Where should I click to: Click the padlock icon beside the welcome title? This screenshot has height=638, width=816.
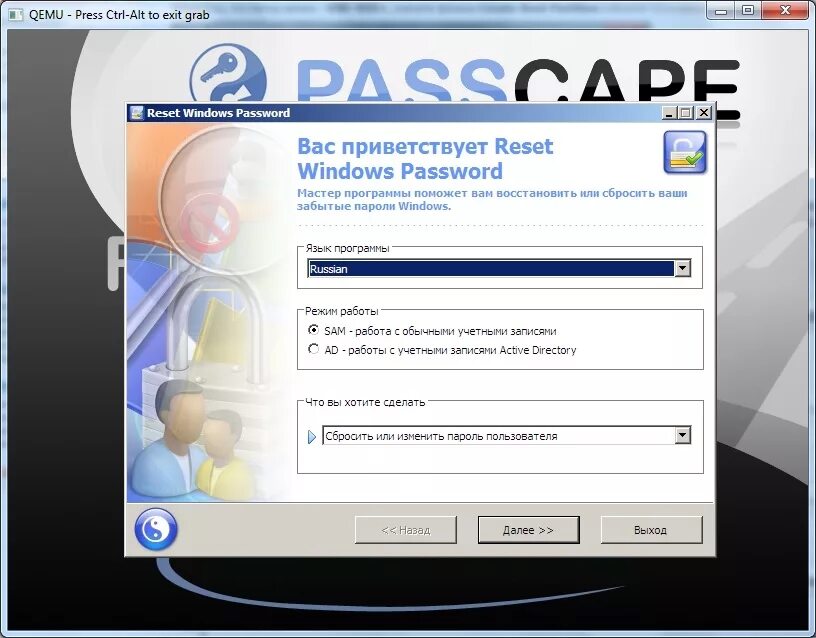[x=685, y=152]
